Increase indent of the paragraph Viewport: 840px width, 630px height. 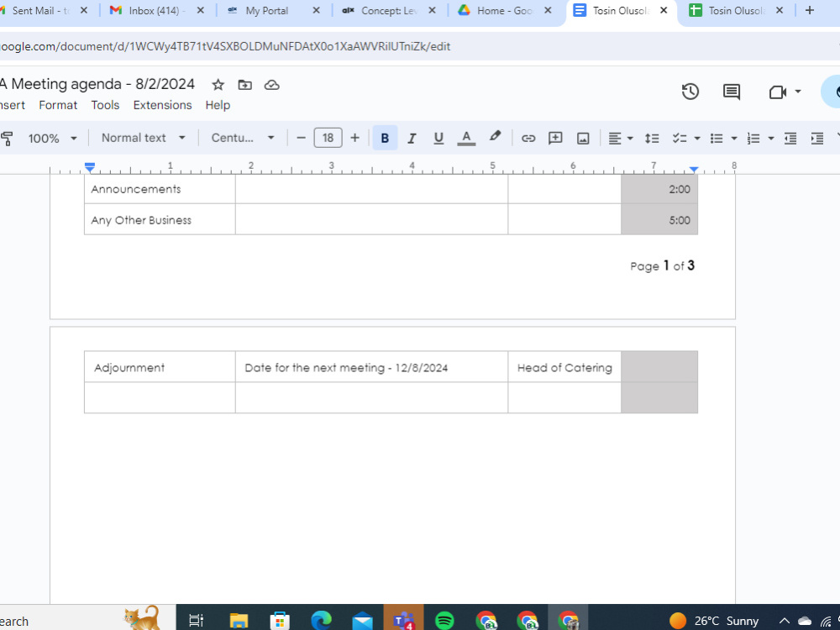click(817, 139)
